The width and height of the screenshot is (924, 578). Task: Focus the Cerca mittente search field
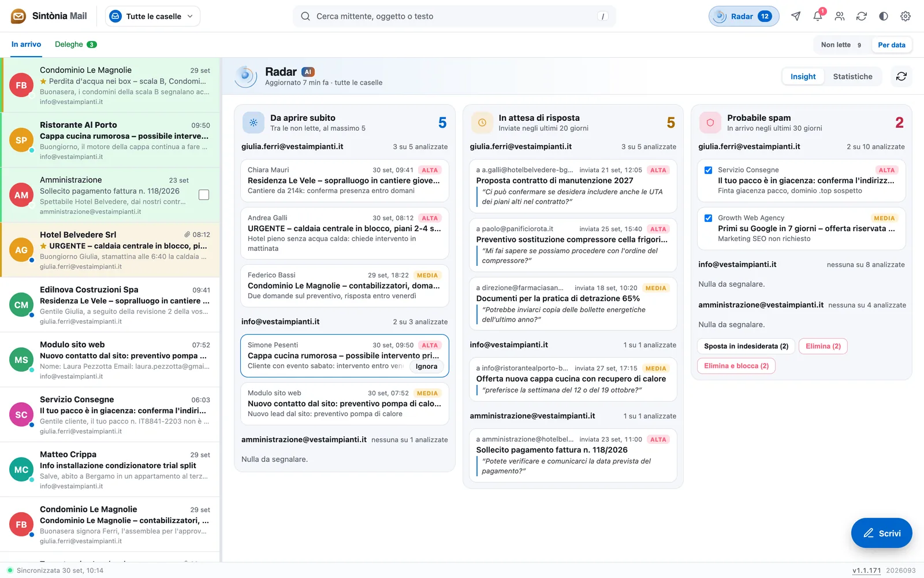[454, 16]
